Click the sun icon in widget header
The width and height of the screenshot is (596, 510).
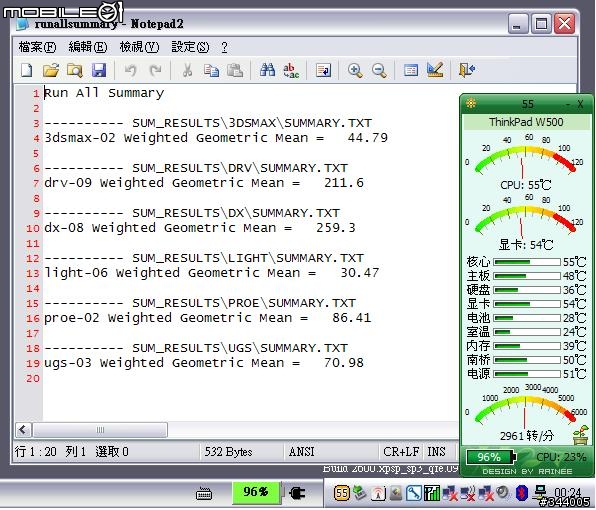(471, 103)
